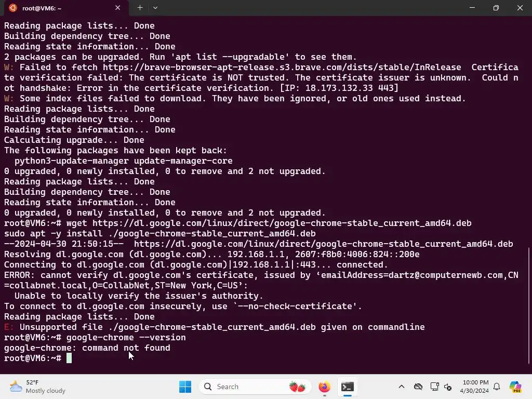Click the Ubuntu icon in the tab
Image resolution: width=532 pixels, height=399 pixels.
[13, 8]
